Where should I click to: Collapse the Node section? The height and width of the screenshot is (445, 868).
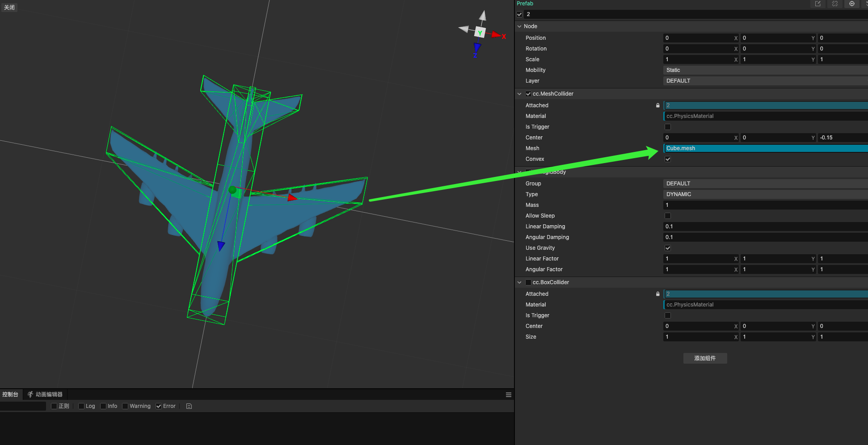coord(519,26)
